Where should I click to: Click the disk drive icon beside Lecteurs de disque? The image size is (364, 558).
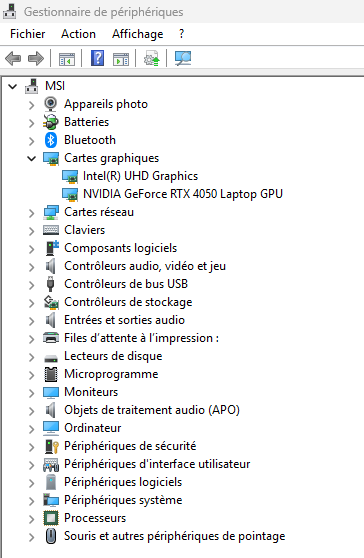coord(51,358)
